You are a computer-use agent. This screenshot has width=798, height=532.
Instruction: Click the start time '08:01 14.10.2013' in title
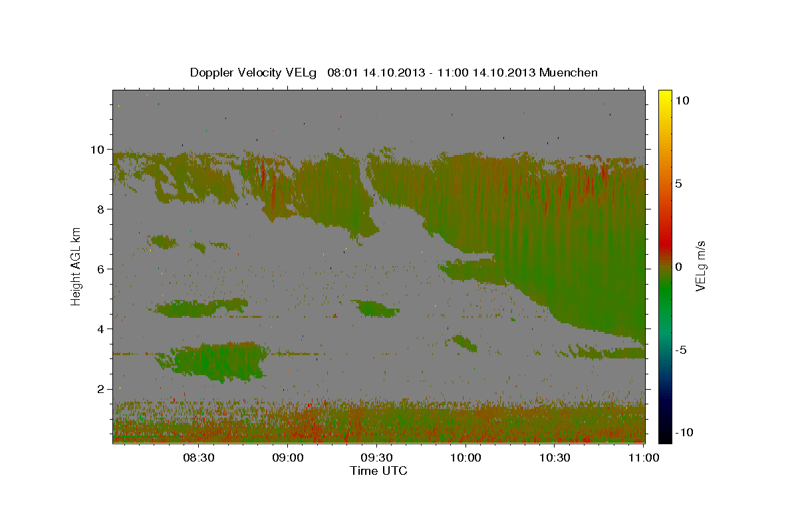[376, 72]
